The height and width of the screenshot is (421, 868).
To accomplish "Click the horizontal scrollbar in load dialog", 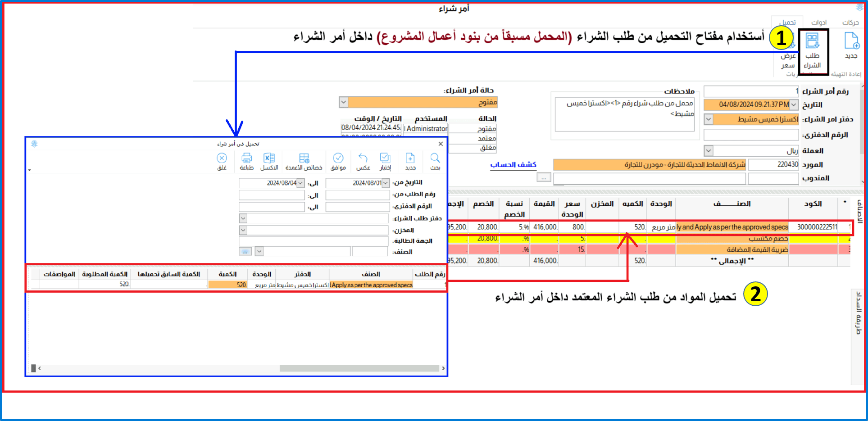I will 359,368.
